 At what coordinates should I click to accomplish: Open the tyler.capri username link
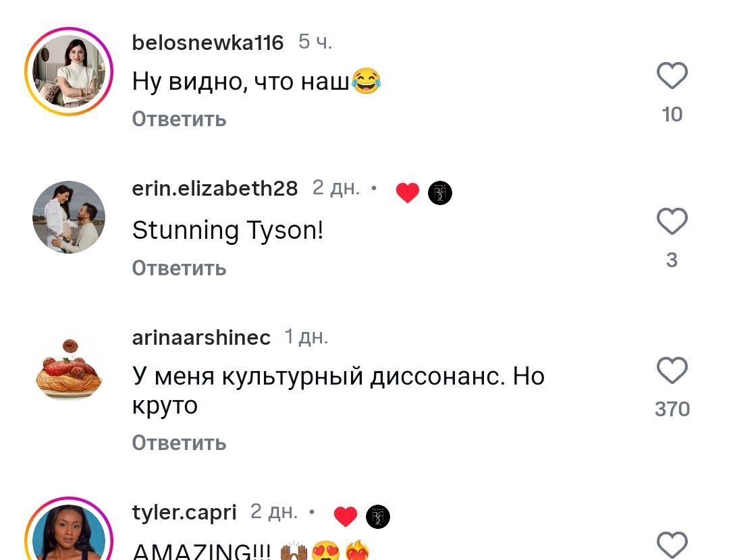tap(184, 513)
